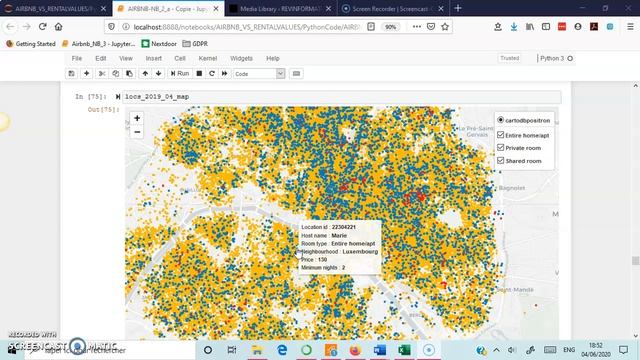Open Microsoft Edge from the taskbar
The width and height of the screenshot is (640, 360).
pos(282,350)
